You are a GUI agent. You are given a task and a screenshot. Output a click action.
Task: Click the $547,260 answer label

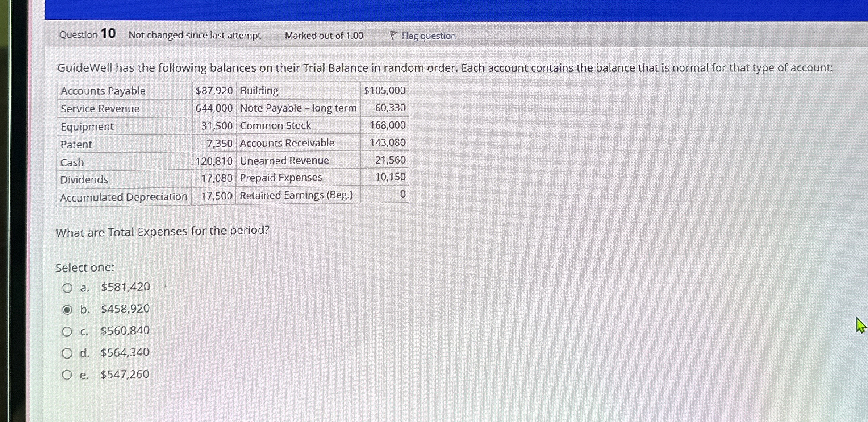[125, 374]
